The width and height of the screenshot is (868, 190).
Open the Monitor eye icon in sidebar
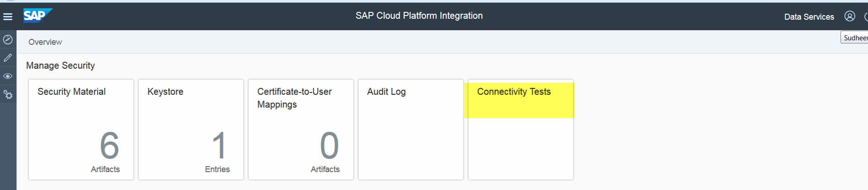8,76
